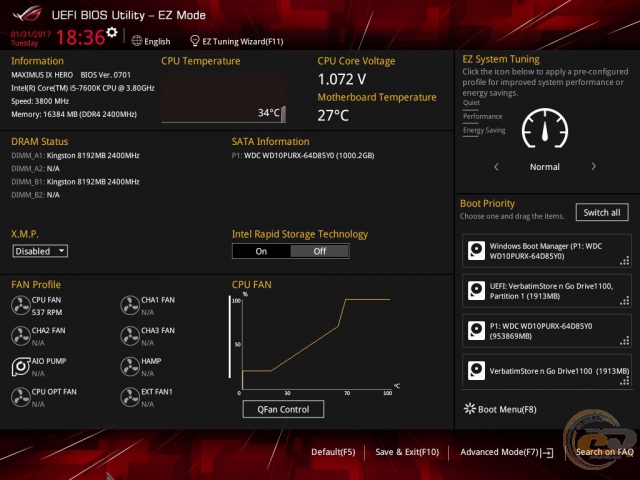This screenshot has height=480, width=640.
Task: Select the Performance tuning profile
Action: 482,116
